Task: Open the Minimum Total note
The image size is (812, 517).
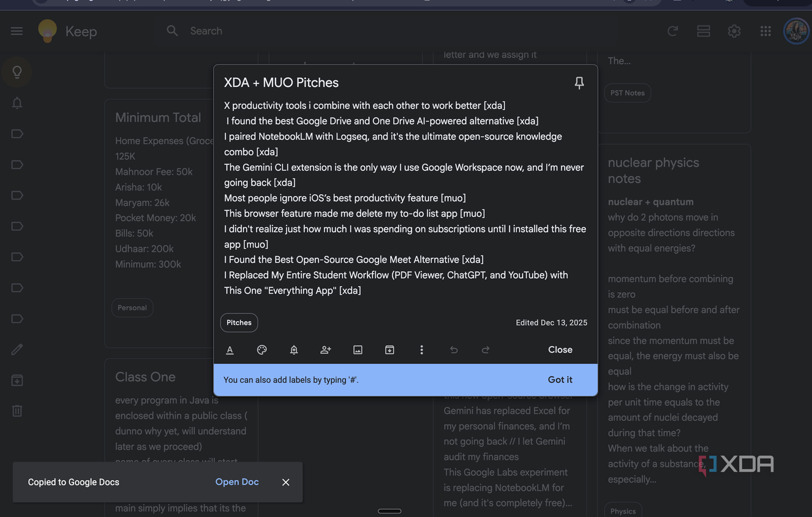Action: pyautogui.click(x=158, y=118)
